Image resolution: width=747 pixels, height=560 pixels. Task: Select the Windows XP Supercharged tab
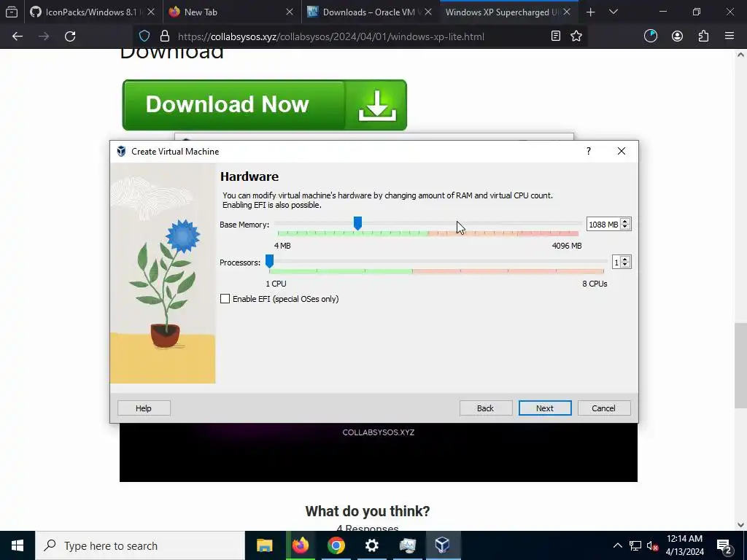501,12
